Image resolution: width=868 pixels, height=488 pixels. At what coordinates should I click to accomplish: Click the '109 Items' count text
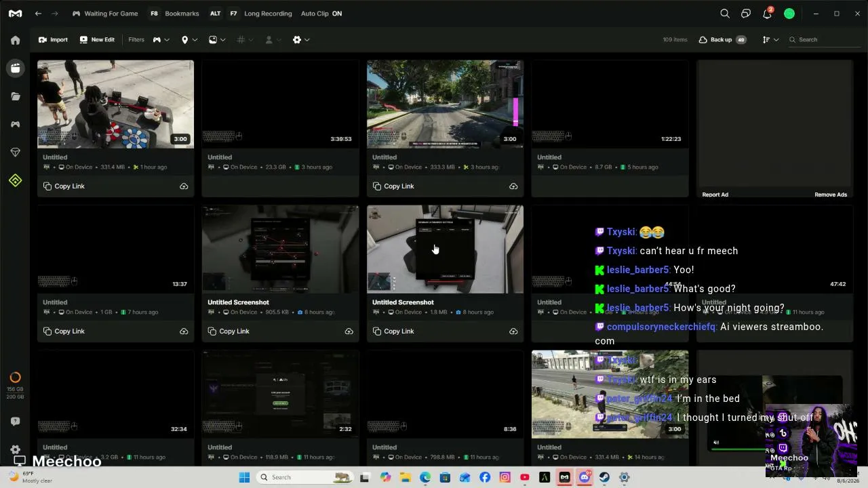(675, 40)
